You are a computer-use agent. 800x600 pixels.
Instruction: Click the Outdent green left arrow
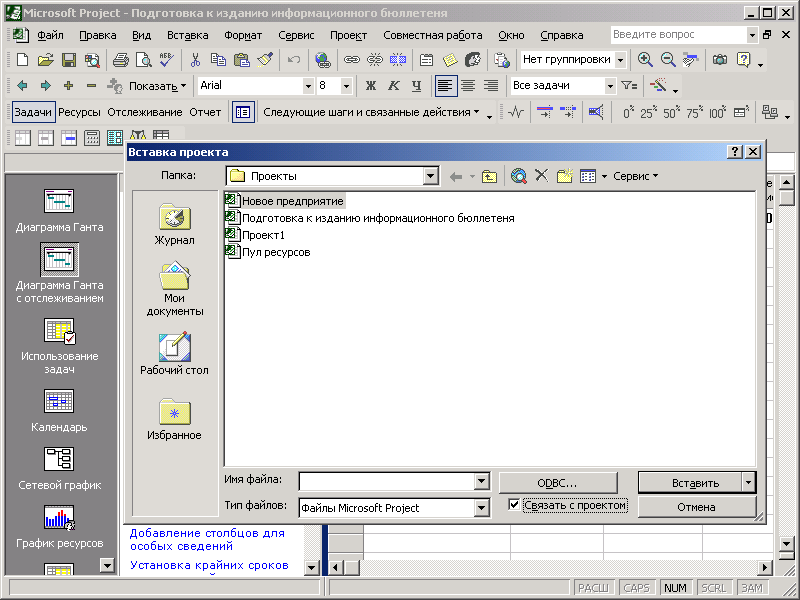(x=22, y=86)
